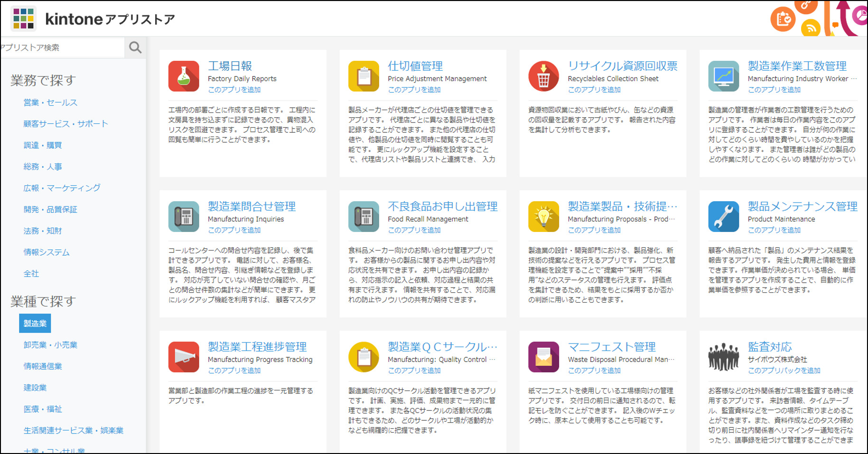The width and height of the screenshot is (868, 454).
Task: Click the kintone colorful grid logo
Action: point(23,19)
